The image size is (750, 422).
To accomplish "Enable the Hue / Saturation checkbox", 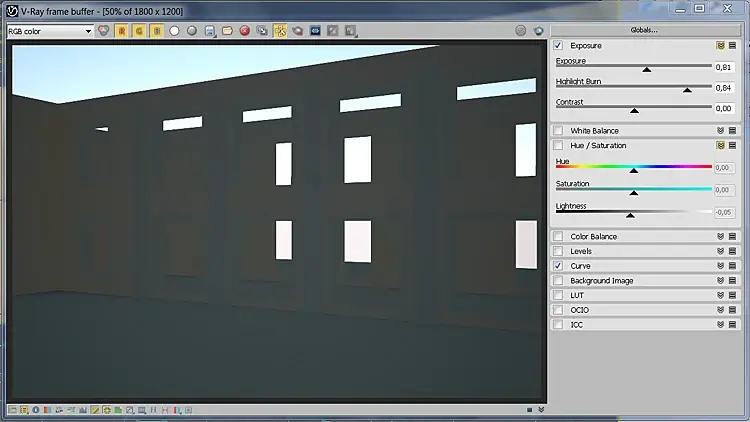I will (558, 145).
